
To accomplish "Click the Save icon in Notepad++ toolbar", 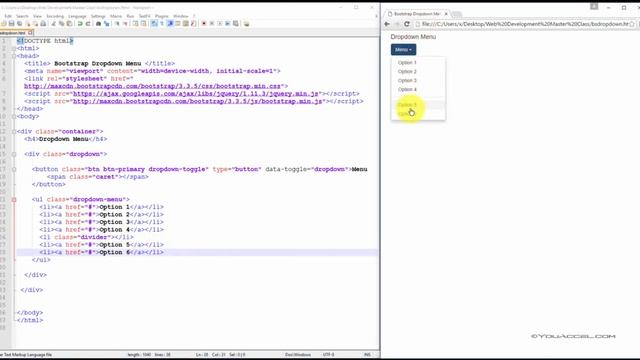I will (11, 24).
